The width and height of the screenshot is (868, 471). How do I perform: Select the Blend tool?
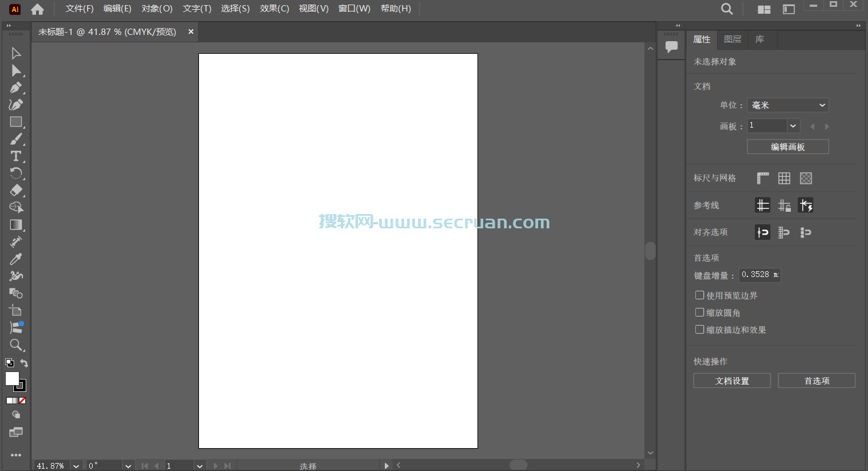coord(16,294)
